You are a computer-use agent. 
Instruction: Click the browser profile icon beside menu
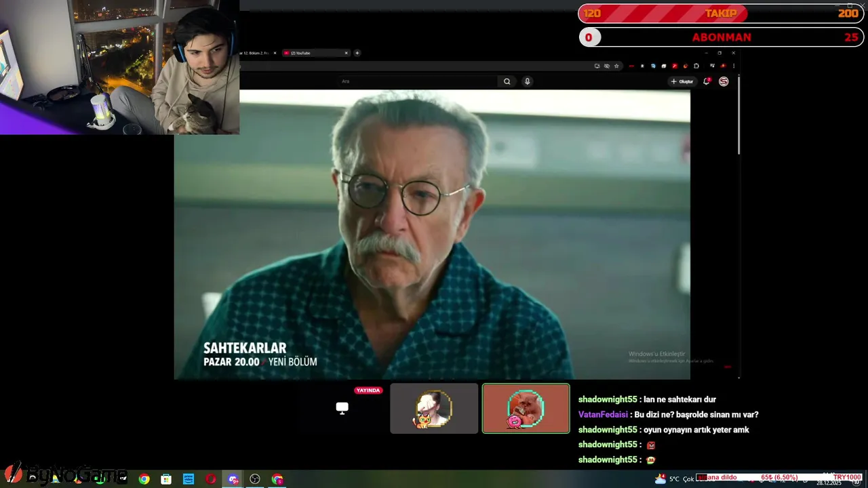click(x=723, y=66)
